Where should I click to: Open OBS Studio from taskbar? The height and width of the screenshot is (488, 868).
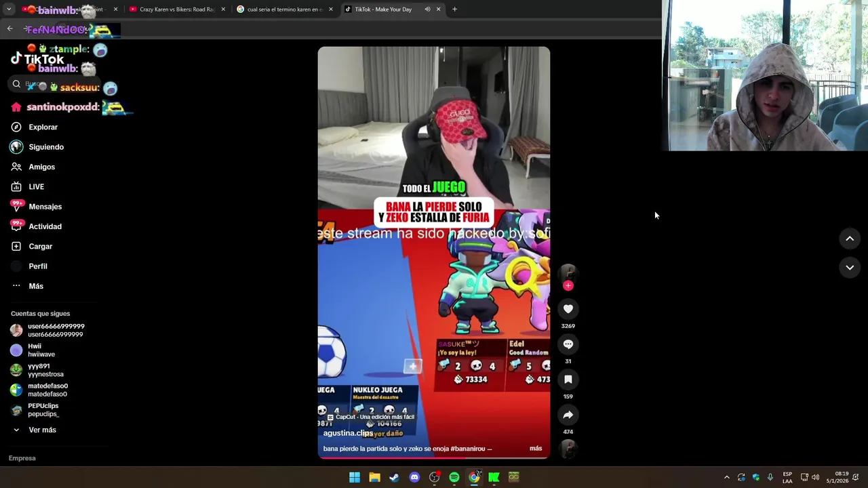434,477
